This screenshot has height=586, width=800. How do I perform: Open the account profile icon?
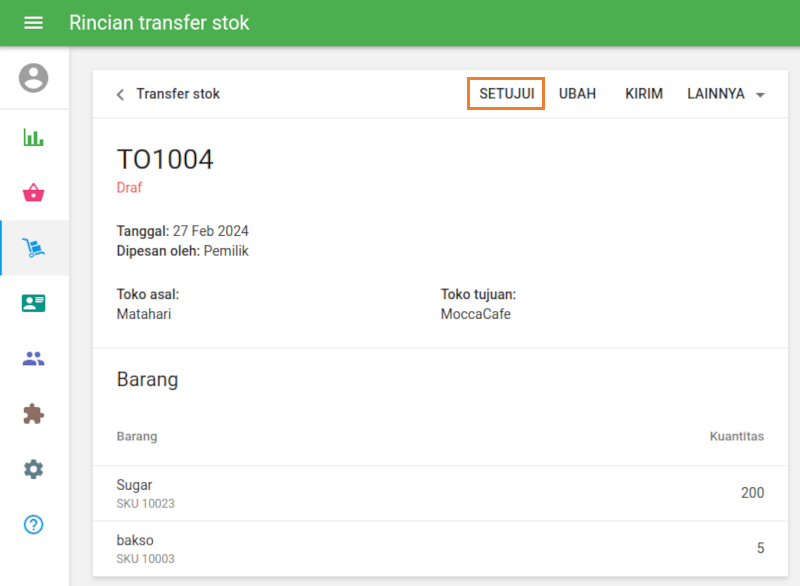point(34,80)
